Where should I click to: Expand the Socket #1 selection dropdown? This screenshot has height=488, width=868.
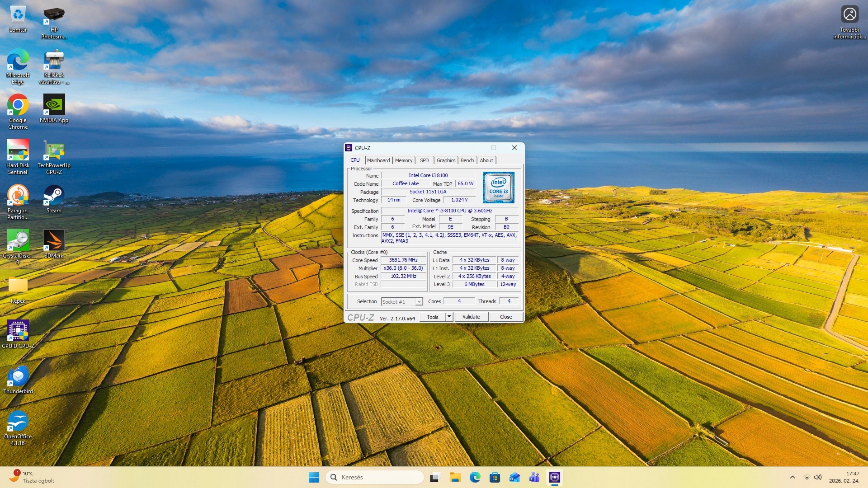click(419, 301)
